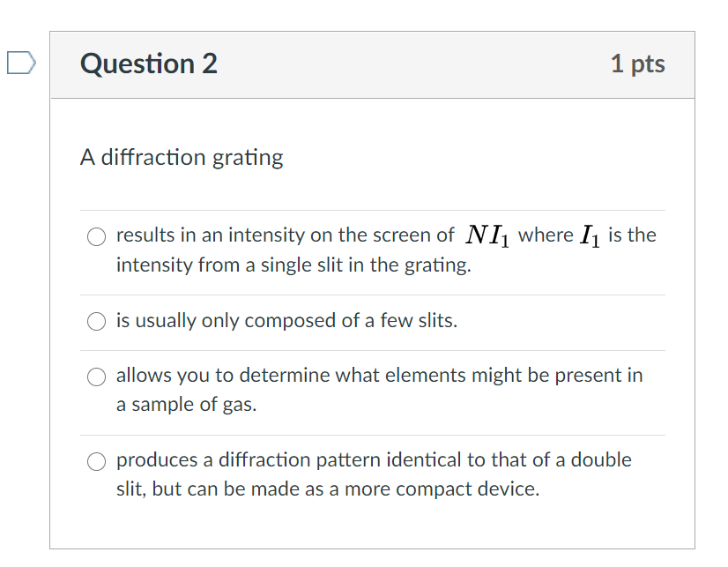
Task: Select the radio button for the NI1 intensity answer
Action: pos(95,235)
